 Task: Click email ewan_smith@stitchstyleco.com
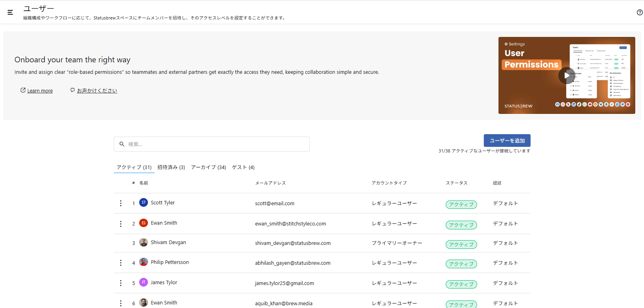[290, 224]
